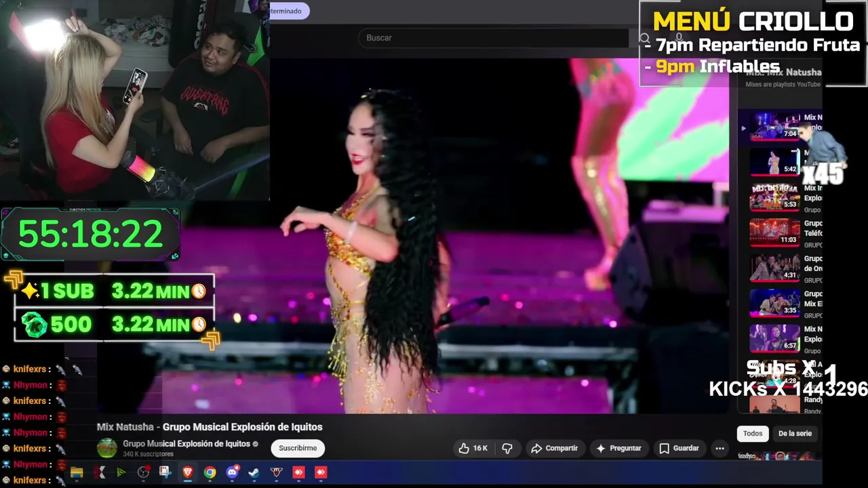The width and height of the screenshot is (868, 488).
Task: Click the '340 K suscriptores' text
Action: 148,454
